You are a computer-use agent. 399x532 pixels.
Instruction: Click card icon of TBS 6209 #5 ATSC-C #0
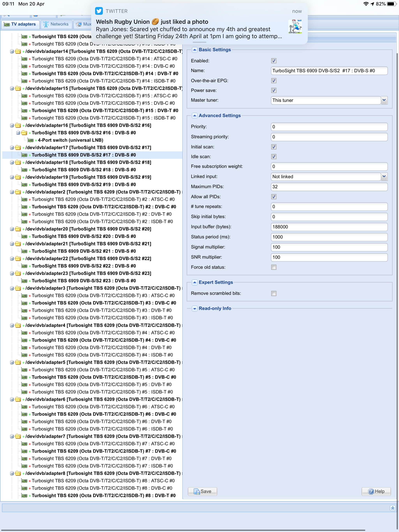click(x=24, y=370)
